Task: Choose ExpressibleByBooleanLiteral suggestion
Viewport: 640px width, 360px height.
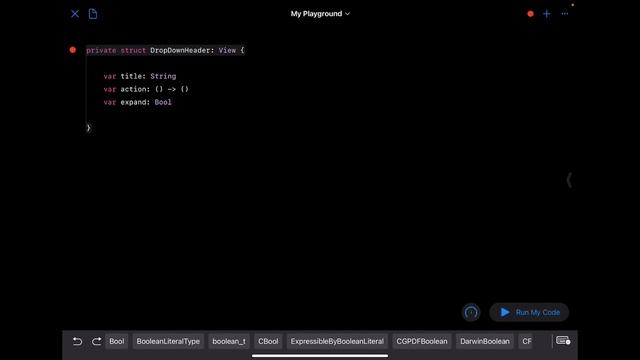Action: [x=337, y=341]
